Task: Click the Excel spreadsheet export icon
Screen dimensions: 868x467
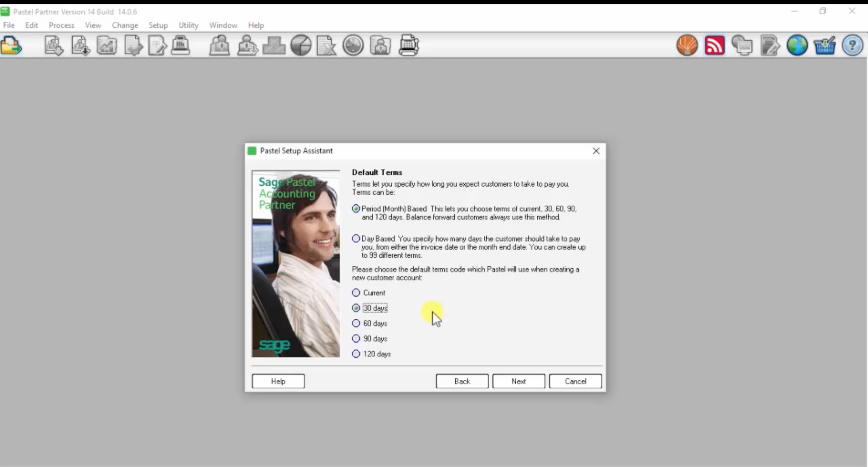Action: click(326, 45)
